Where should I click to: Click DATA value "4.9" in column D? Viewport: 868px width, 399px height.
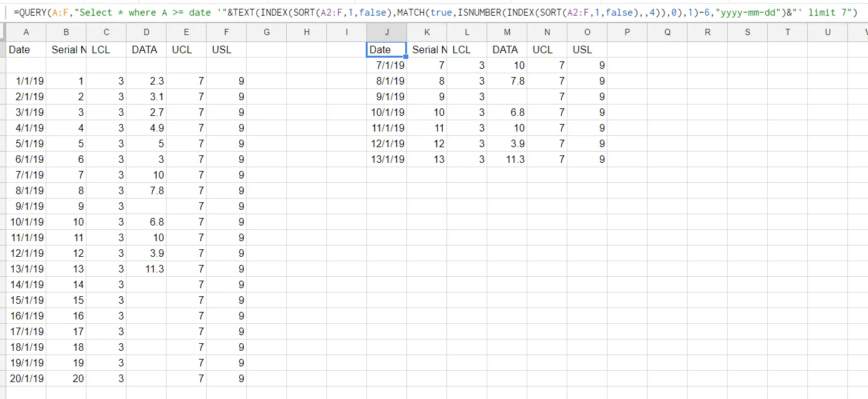click(x=147, y=128)
